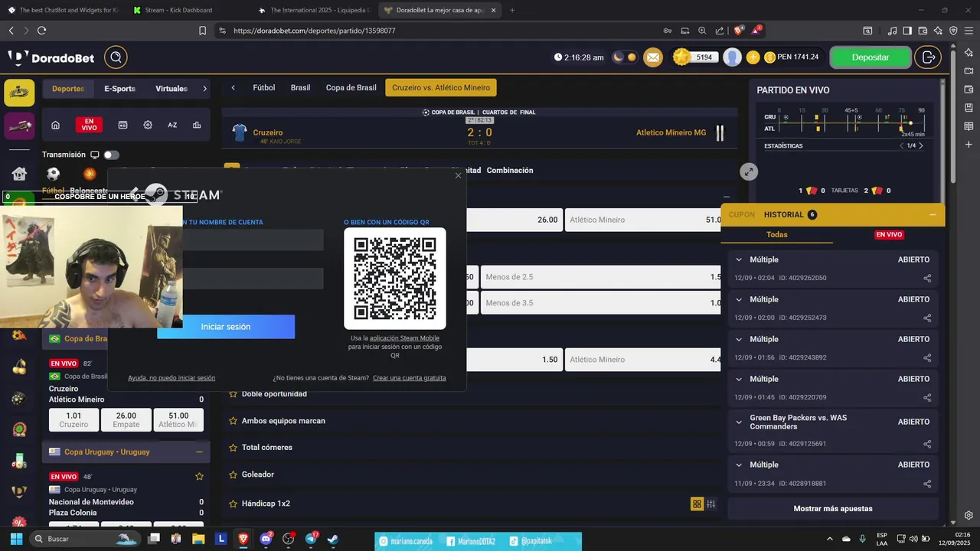
Task: Click the gold star points icon
Action: click(681, 57)
